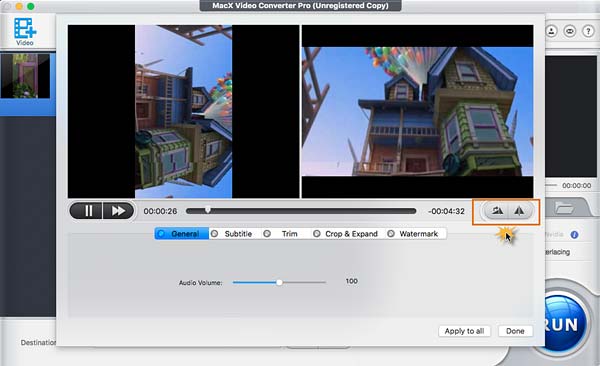Click the green maximize window button
The height and width of the screenshot is (366, 600).
pos(31,6)
